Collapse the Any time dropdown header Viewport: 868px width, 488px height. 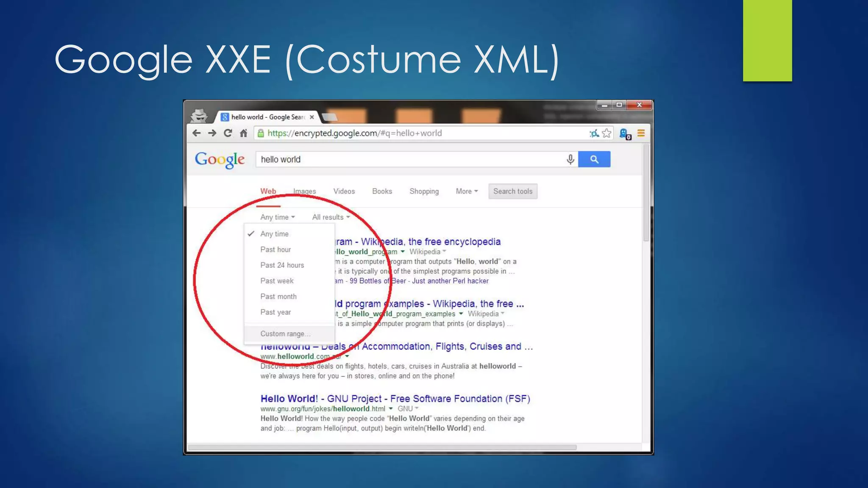click(x=278, y=217)
